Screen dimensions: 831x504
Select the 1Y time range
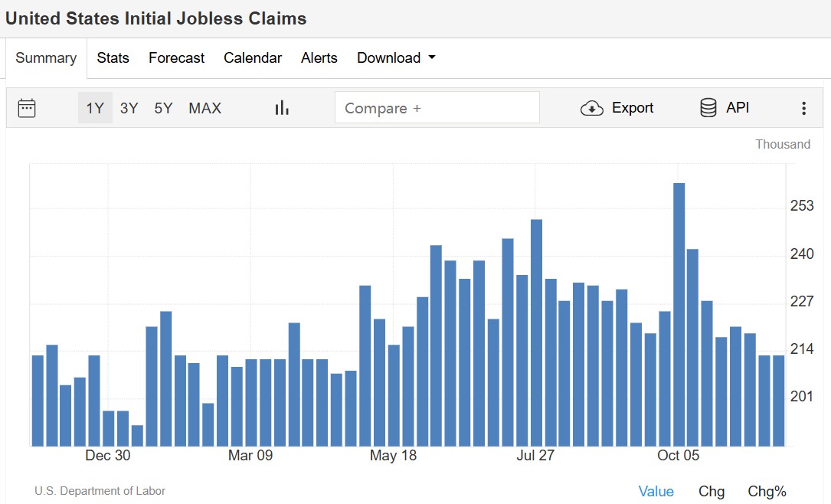pyautogui.click(x=95, y=108)
